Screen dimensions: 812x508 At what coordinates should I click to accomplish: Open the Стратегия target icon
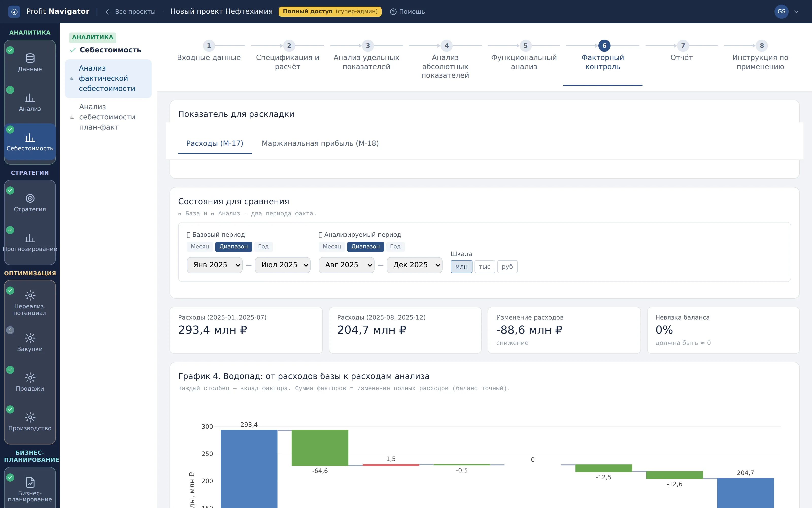(x=30, y=198)
